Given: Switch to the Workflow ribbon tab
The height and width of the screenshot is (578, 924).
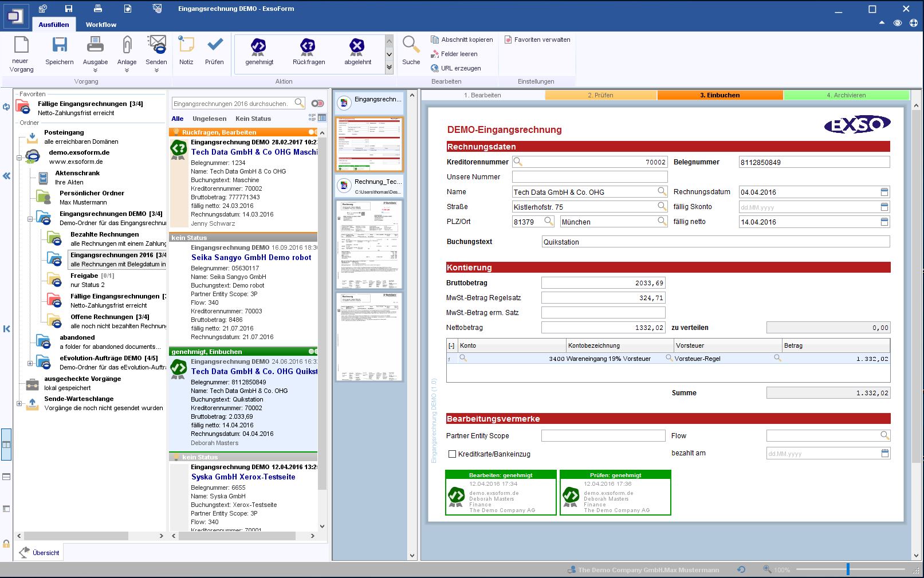Looking at the screenshot, I should click(x=101, y=25).
